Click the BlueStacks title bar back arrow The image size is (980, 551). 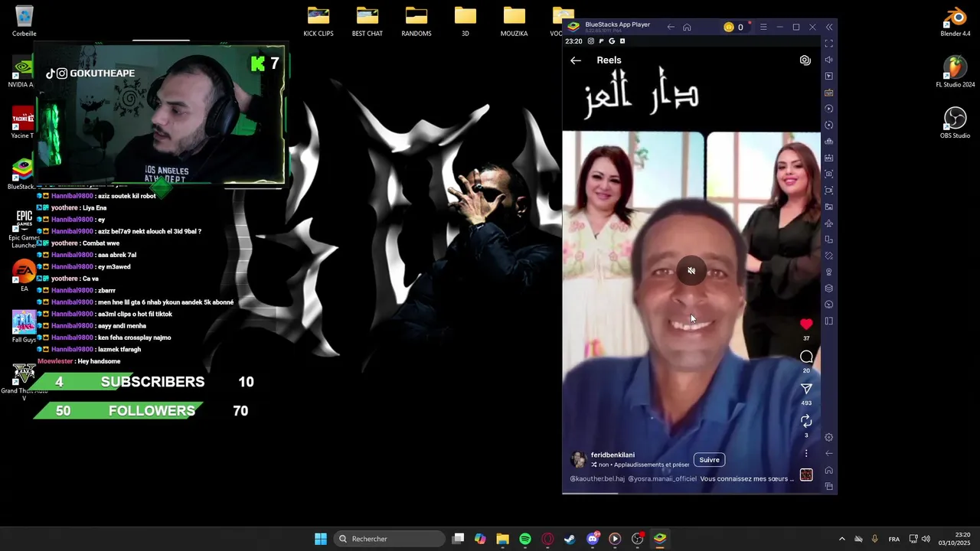coord(671,28)
